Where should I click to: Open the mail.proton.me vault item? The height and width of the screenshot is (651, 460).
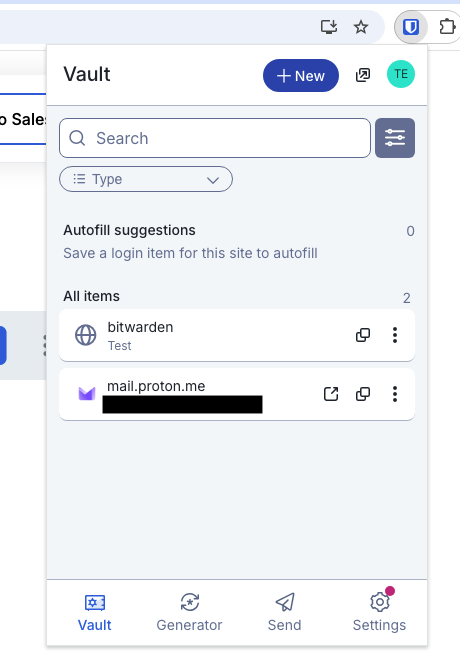click(191, 394)
